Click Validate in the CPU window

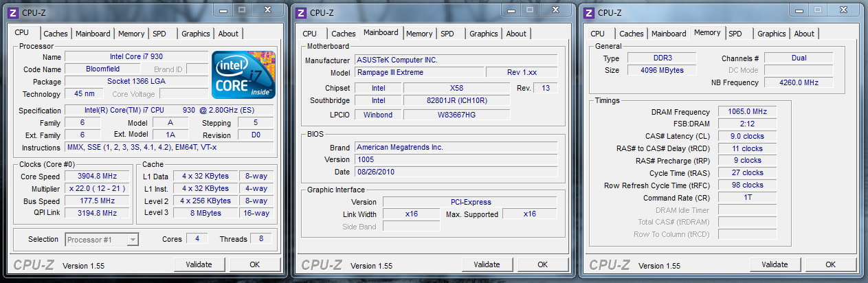pos(199,264)
